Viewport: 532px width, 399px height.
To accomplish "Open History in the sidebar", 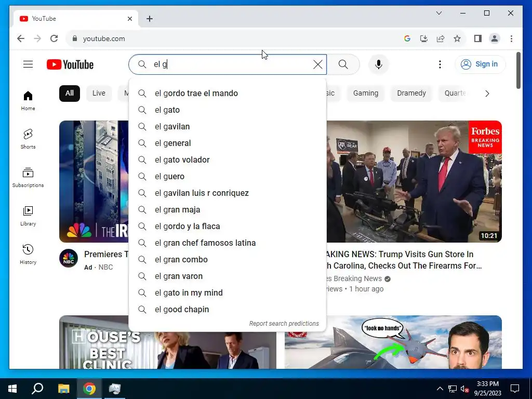I will point(28,255).
